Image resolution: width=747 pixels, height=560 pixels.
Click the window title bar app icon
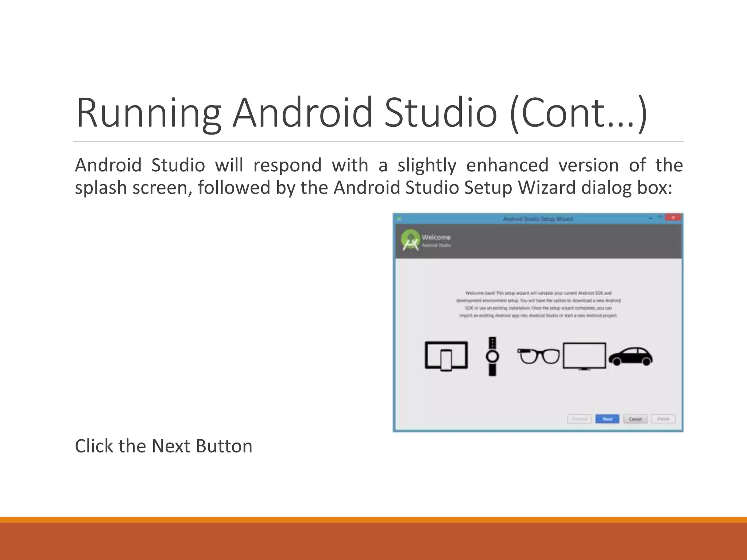pyautogui.click(x=399, y=218)
